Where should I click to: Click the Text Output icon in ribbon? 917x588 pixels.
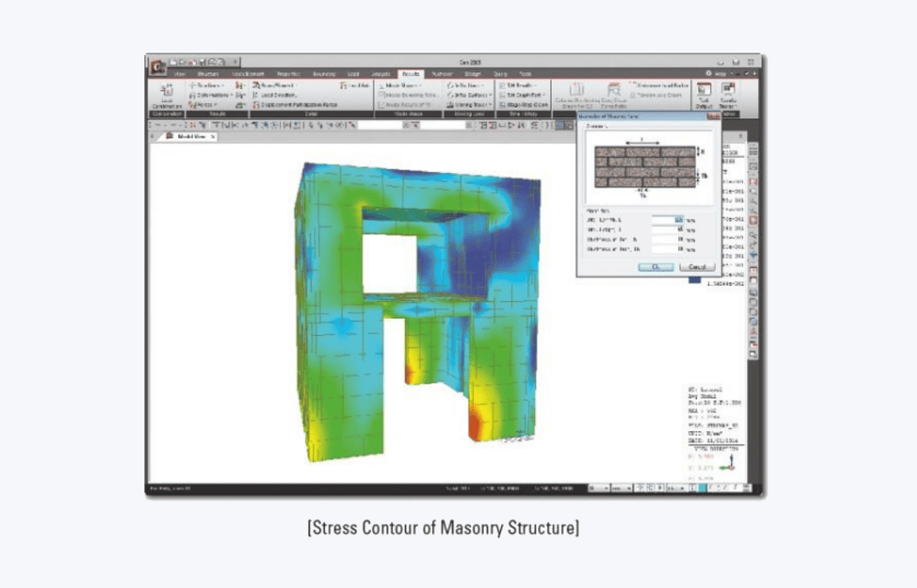point(704,95)
